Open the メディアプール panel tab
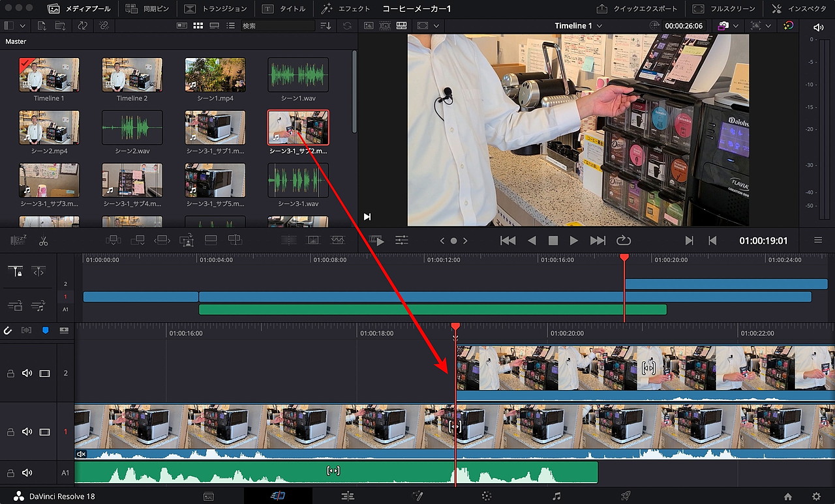Image resolution: width=835 pixels, height=504 pixels. (x=79, y=8)
